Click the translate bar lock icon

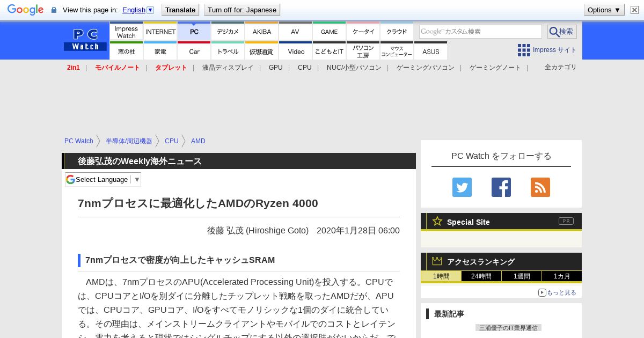[54, 10]
